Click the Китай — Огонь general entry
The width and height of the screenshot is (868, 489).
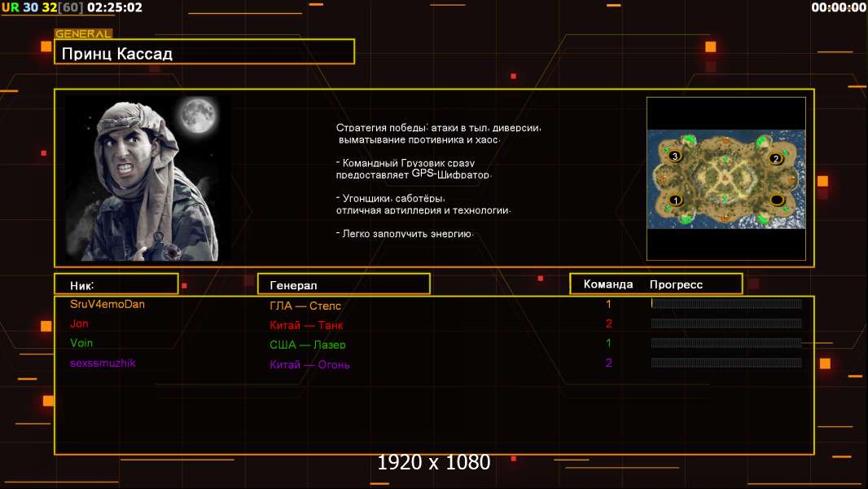click(x=309, y=364)
